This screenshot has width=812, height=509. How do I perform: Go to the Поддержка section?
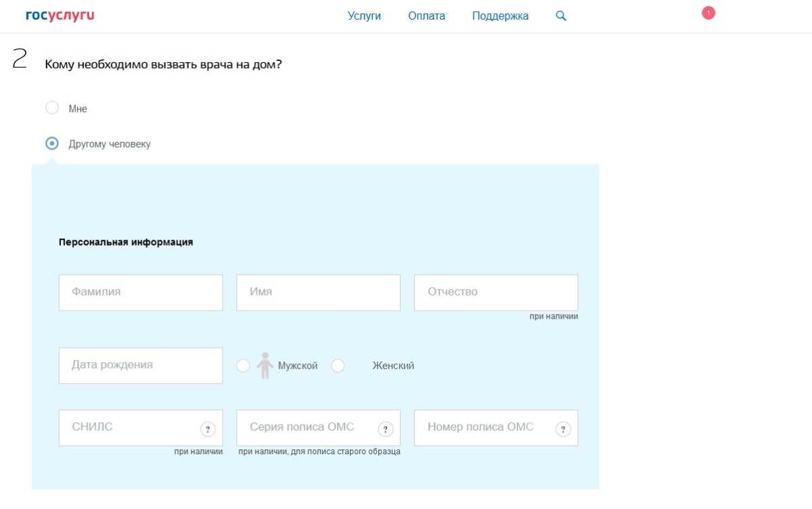pyautogui.click(x=500, y=16)
